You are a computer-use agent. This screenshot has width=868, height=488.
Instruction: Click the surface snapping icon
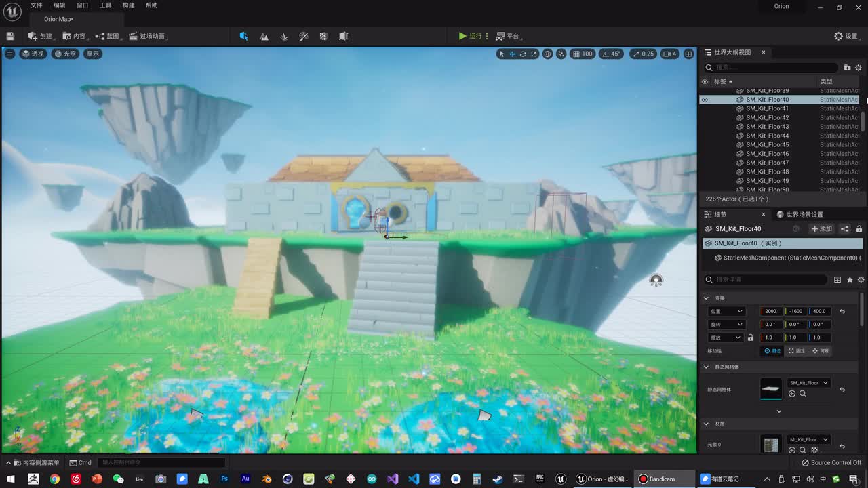click(561, 54)
